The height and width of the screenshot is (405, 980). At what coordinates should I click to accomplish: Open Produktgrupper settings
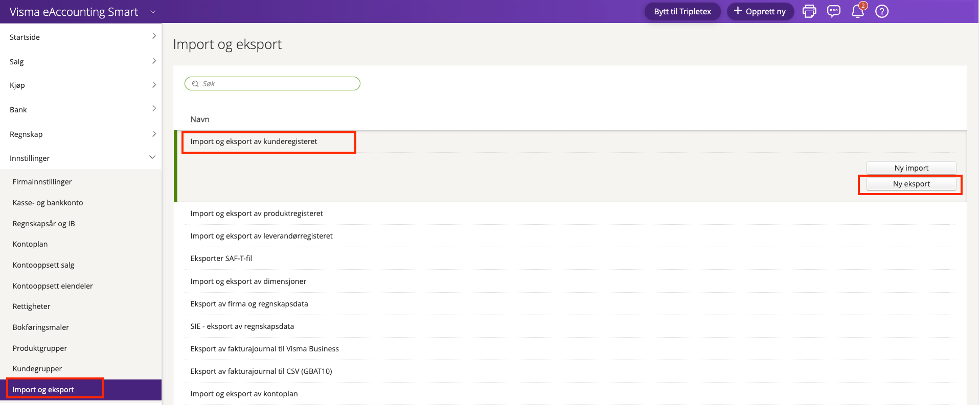[x=40, y=348]
